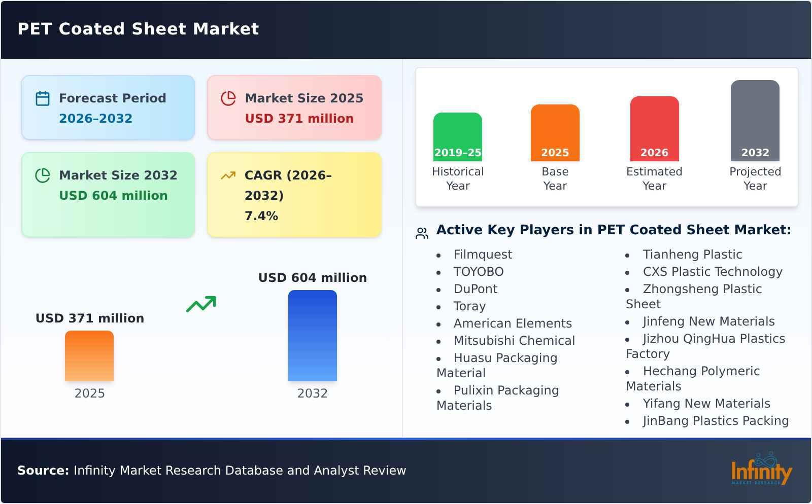This screenshot has height=504, width=812.
Task: Select the Base Year 2025 label
Action: coord(554,178)
